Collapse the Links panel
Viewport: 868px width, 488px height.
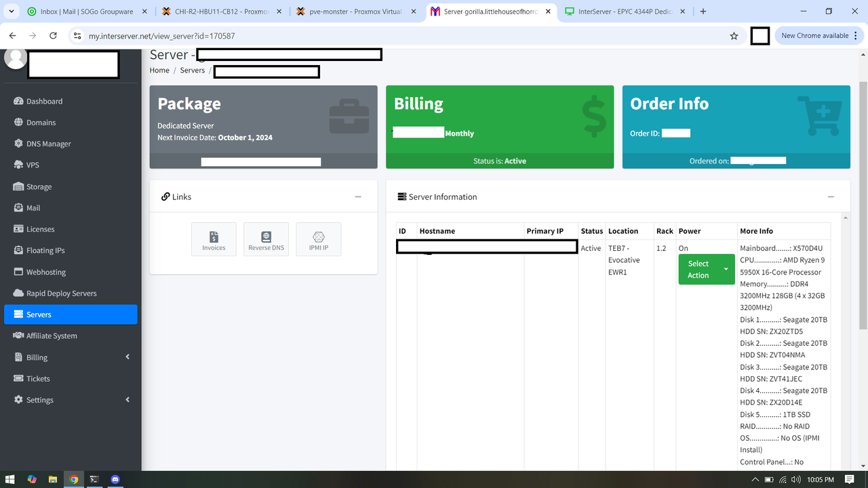tap(358, 197)
